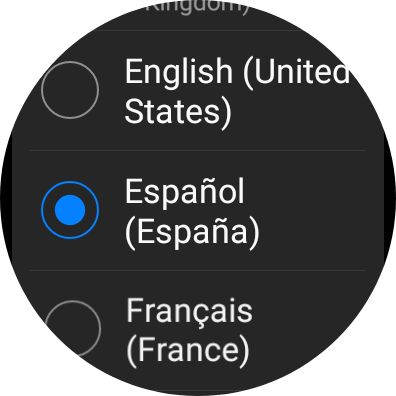The image size is (396, 396).
Task: Tap the "(United" text in first row
Action: coord(297,71)
